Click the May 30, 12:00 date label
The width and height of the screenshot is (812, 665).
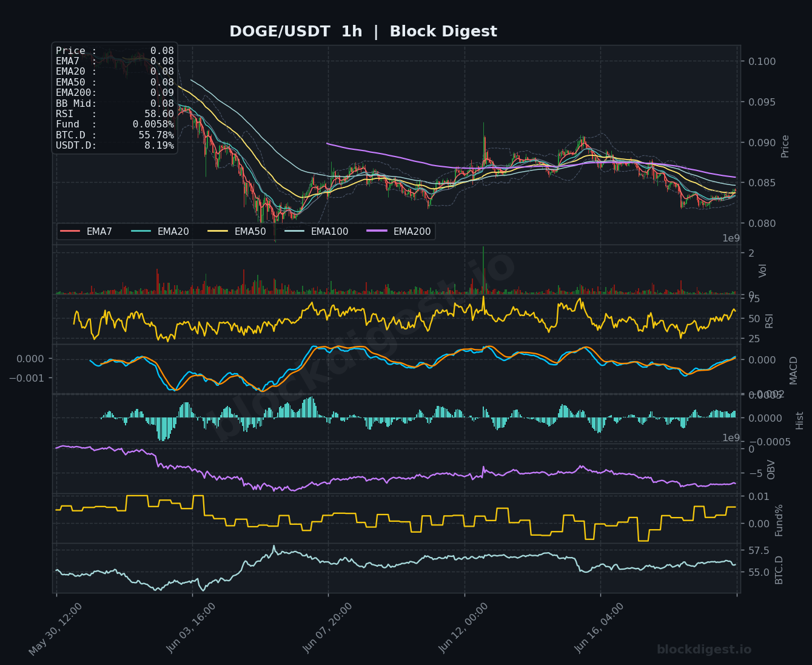pos(55,629)
